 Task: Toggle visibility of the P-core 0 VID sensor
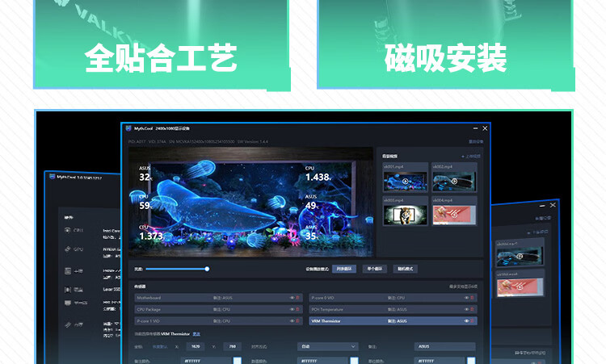(466, 298)
